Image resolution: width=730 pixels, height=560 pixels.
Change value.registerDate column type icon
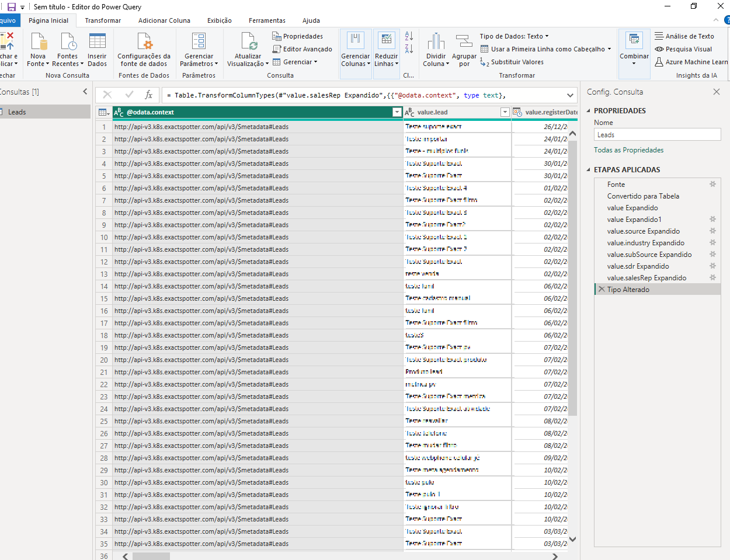click(517, 112)
